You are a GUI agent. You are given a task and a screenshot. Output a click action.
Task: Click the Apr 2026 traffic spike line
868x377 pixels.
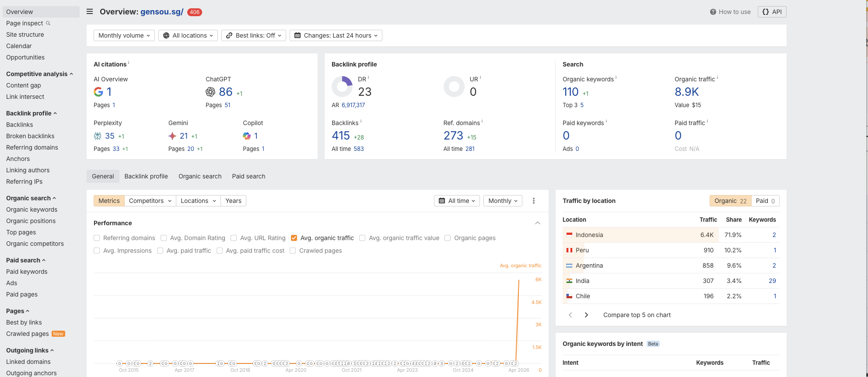coord(518,321)
